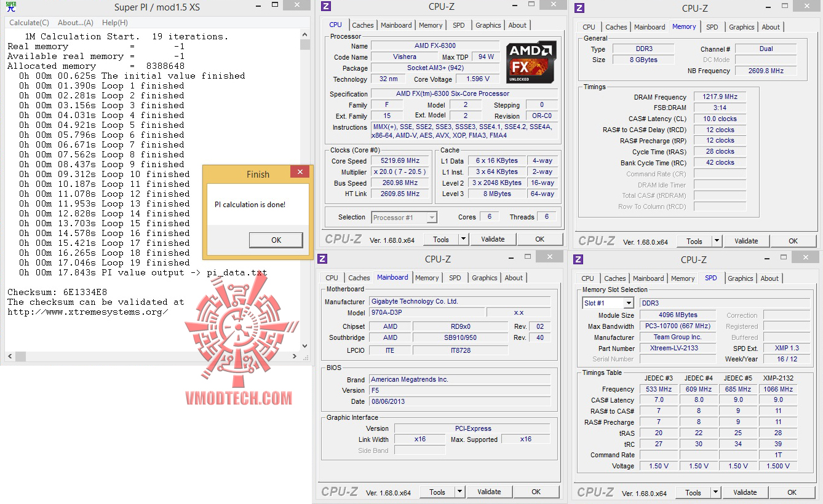Switch to Caches tab in CPU-Z processor window
The image size is (823, 504).
(x=363, y=25)
